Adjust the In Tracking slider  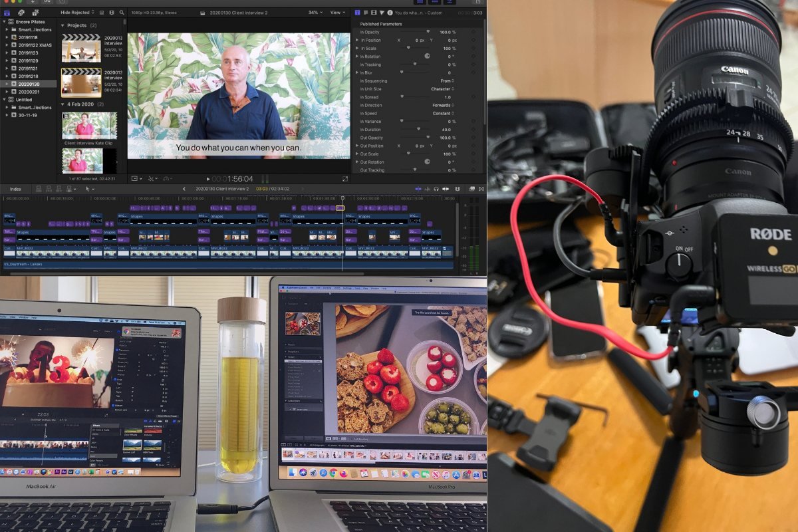pos(416,65)
